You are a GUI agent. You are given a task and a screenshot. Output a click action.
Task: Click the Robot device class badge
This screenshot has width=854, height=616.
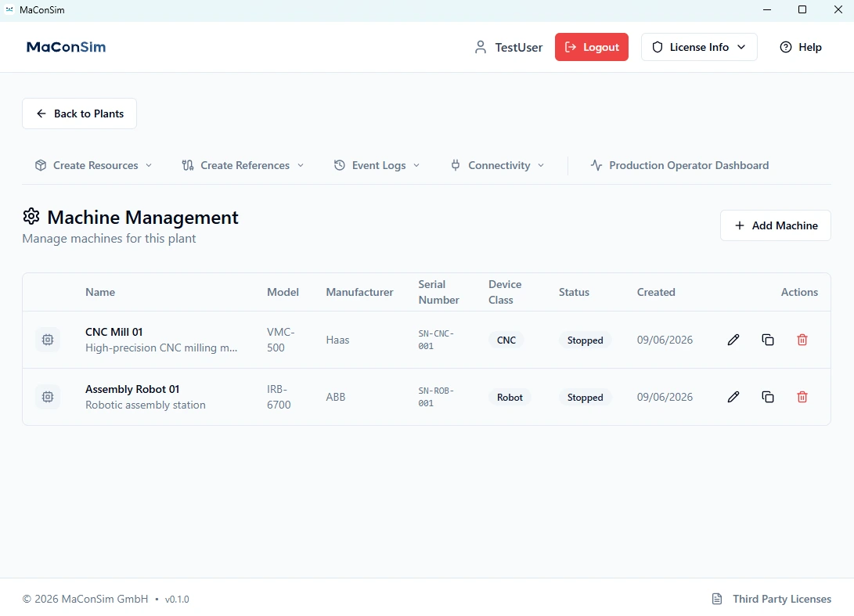(510, 397)
